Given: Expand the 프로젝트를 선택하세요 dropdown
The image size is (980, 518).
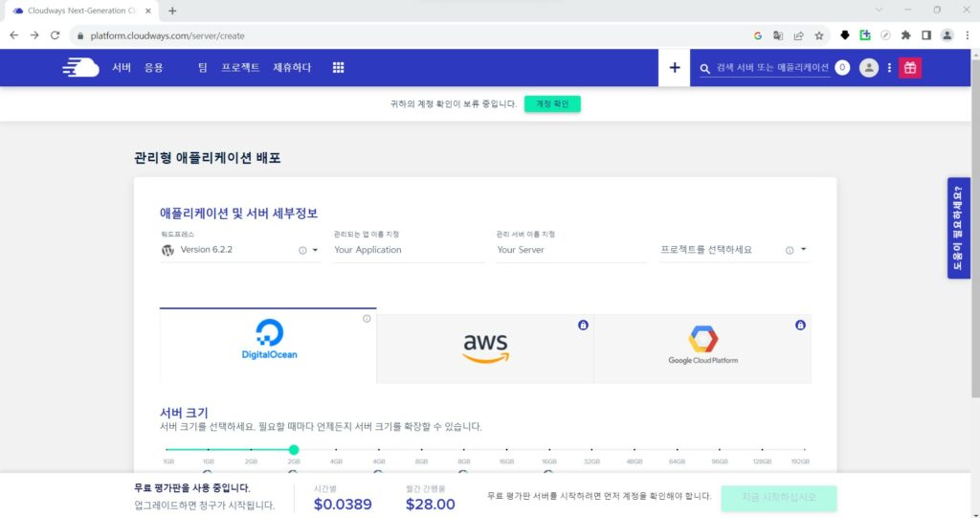Looking at the screenshot, I should [x=803, y=250].
